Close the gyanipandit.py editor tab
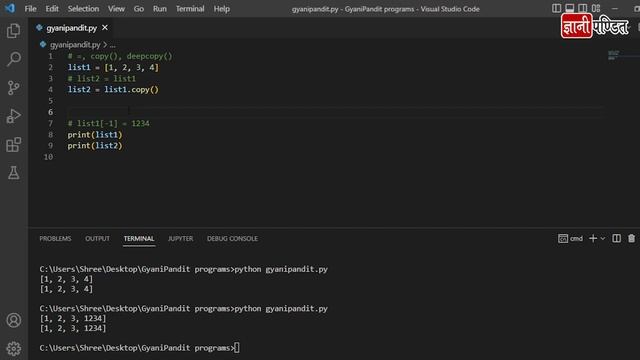Image resolution: width=640 pixels, height=360 pixels. click(x=105, y=28)
